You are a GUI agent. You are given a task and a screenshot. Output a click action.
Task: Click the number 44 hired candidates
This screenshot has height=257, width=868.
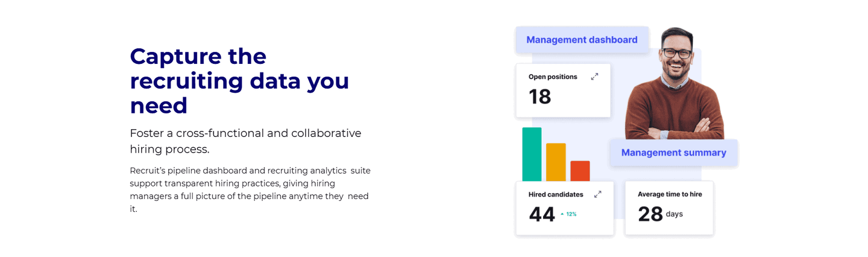tap(541, 214)
